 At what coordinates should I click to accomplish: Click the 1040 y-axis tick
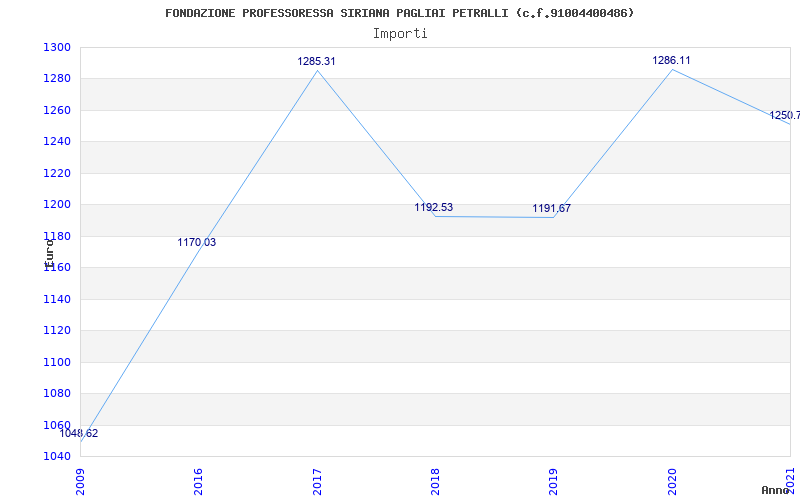click(57, 457)
